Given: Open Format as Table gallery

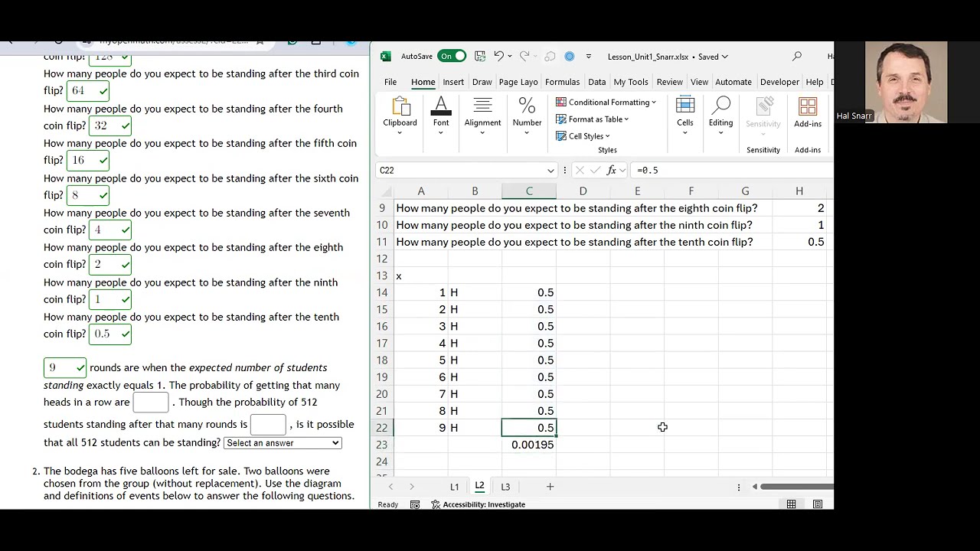Looking at the screenshot, I should point(592,119).
